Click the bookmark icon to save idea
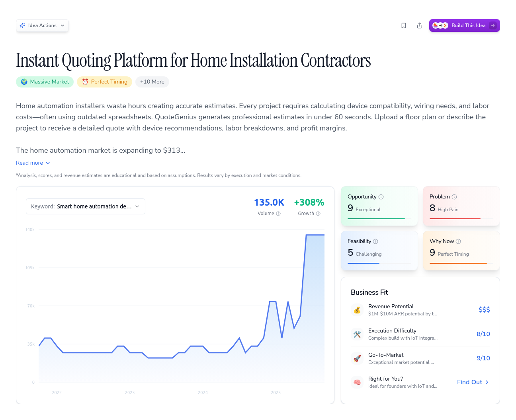The height and width of the screenshot is (420, 516). (404, 25)
